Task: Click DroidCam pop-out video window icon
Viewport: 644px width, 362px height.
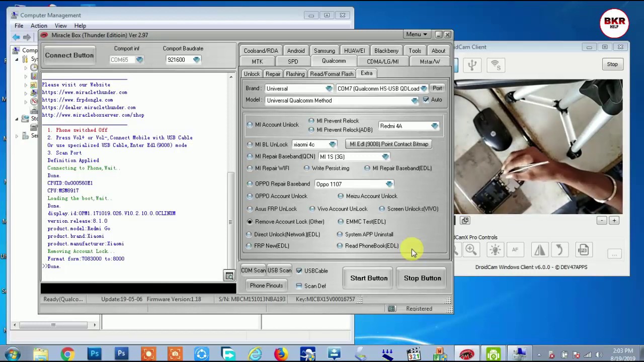Action: 465,220
